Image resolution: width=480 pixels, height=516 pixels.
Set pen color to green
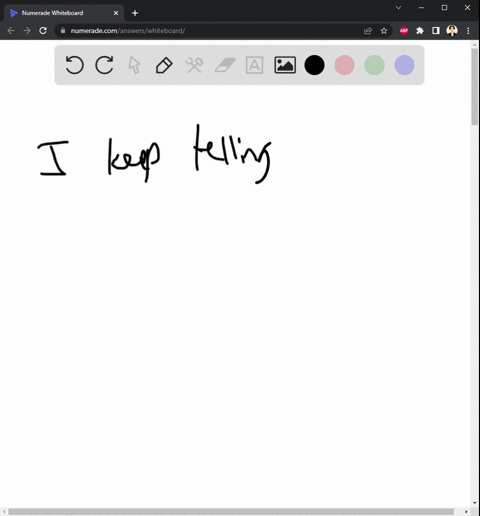[374, 65]
